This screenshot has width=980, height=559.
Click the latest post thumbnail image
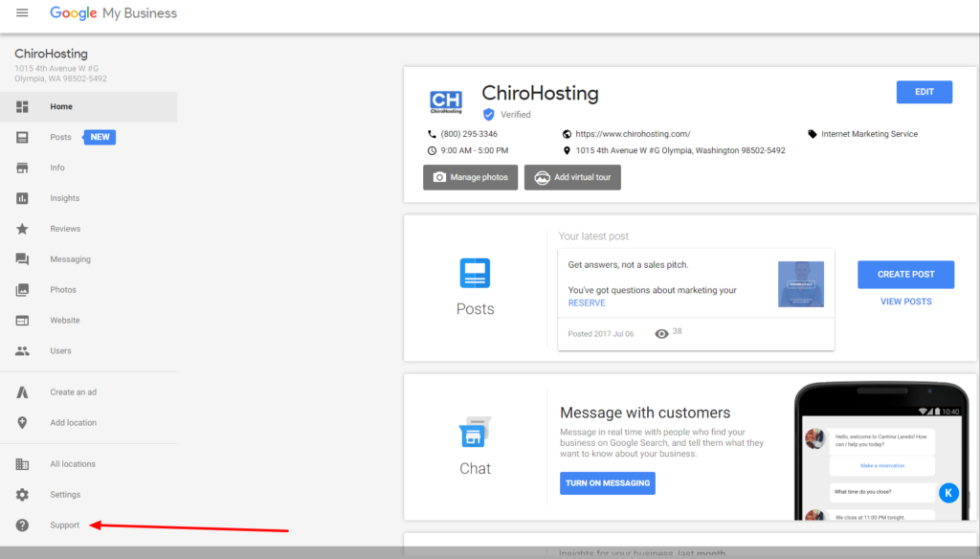click(x=800, y=284)
